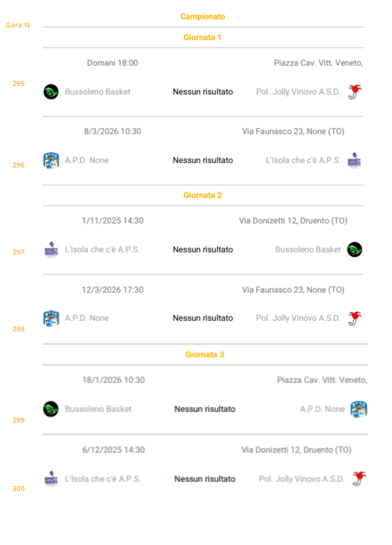Select Bussoleno Basket logo in the 1/11/2025 match
Viewport: 392px width, 545px height.
coord(355,250)
